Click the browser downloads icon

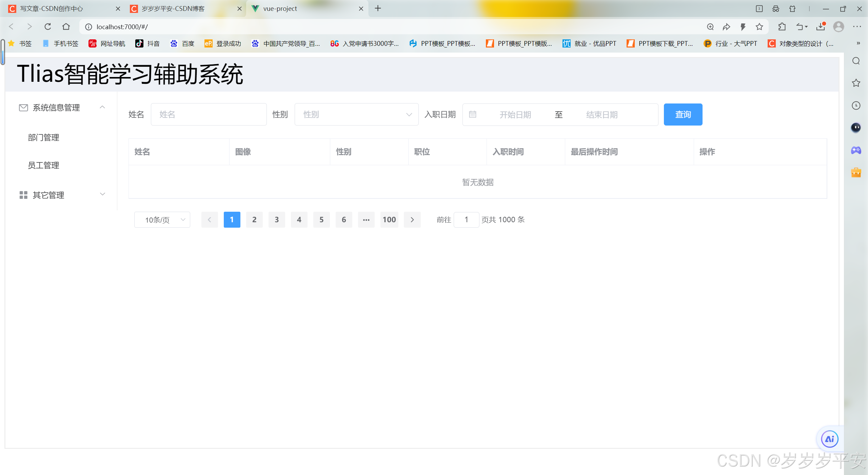(821, 27)
